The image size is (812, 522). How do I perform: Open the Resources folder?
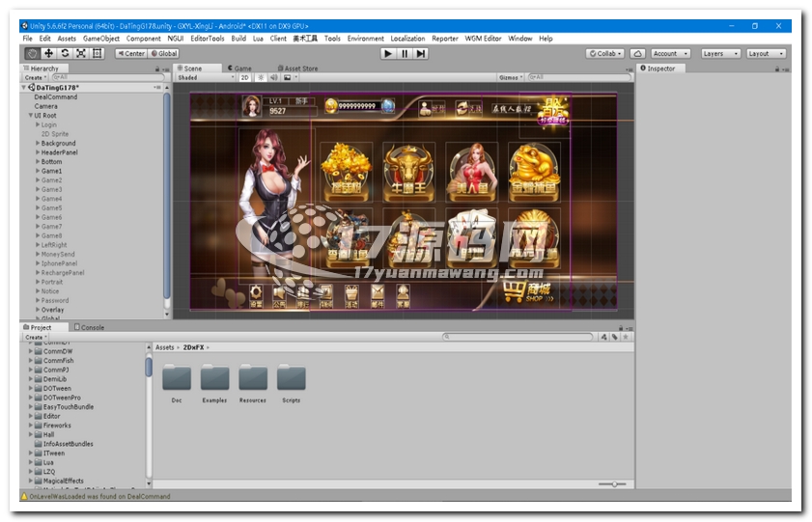click(x=253, y=383)
